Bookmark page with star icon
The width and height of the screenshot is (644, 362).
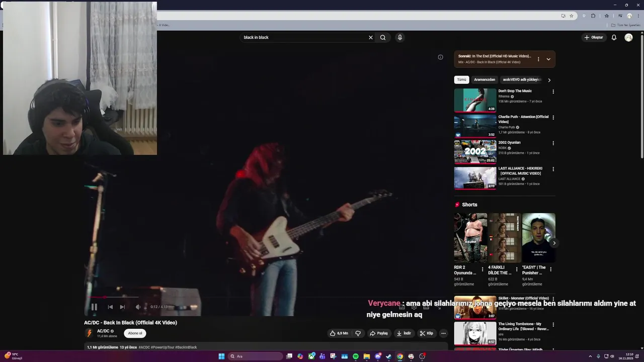point(571,16)
